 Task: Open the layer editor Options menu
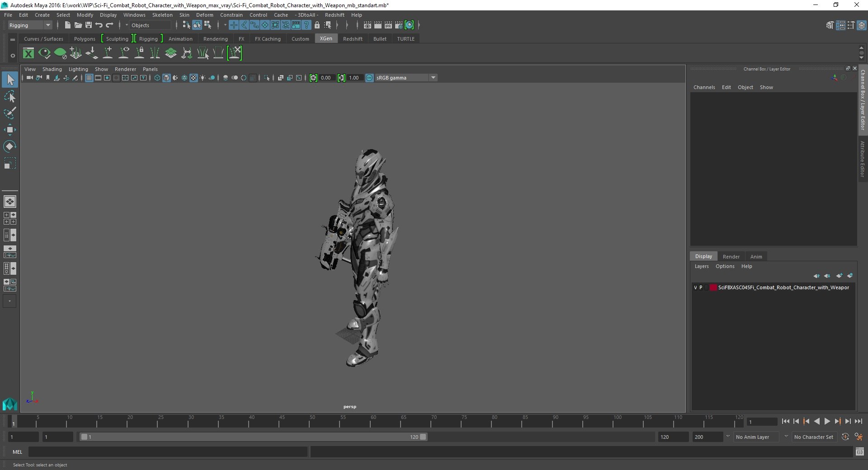point(725,266)
